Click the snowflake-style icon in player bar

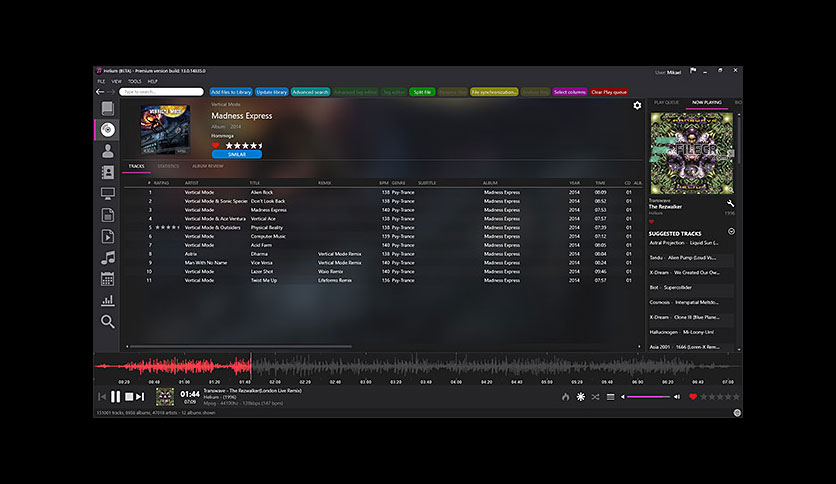(581, 397)
